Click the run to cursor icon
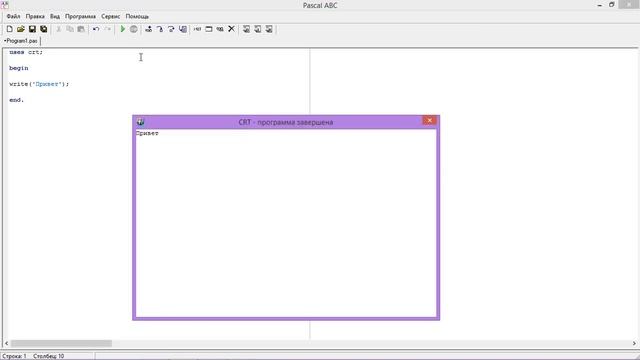Screen dimensions: 640x360 pos(183,29)
